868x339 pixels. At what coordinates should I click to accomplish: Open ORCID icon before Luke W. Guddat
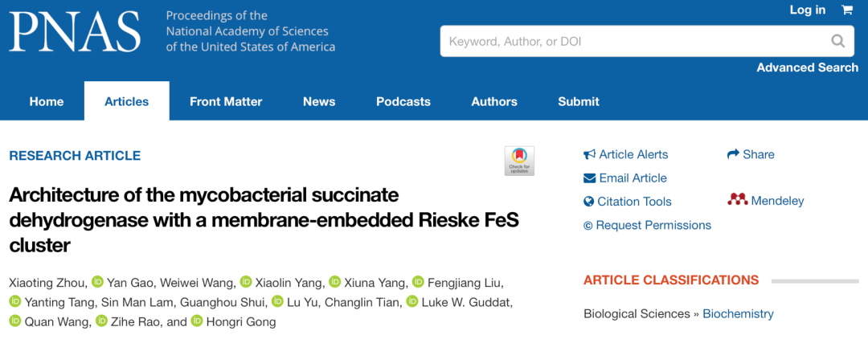coord(411,302)
